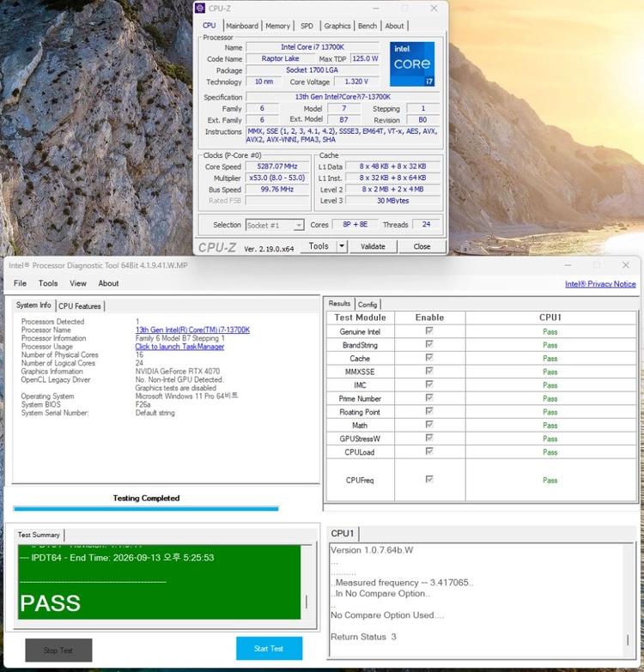
Task: Click the Core Speed value 5287.07 MHz
Action: pyautogui.click(x=277, y=166)
